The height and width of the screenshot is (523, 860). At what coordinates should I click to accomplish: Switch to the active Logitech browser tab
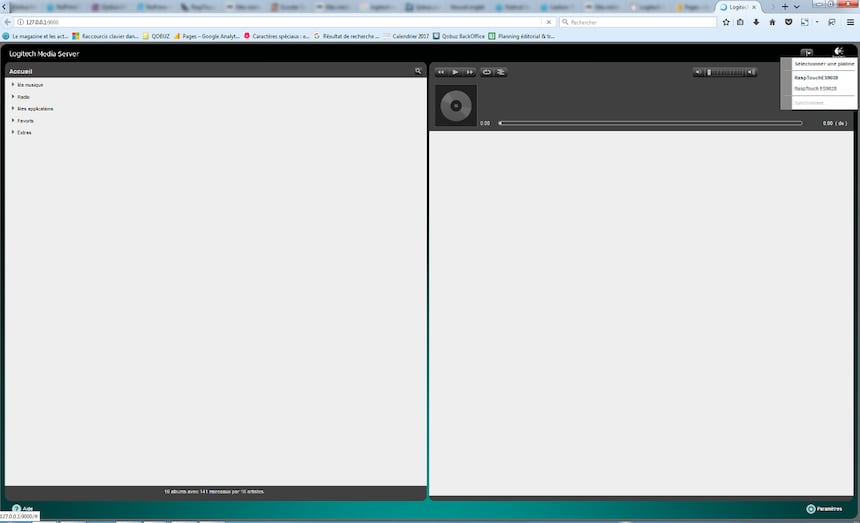pyautogui.click(x=738, y=7)
